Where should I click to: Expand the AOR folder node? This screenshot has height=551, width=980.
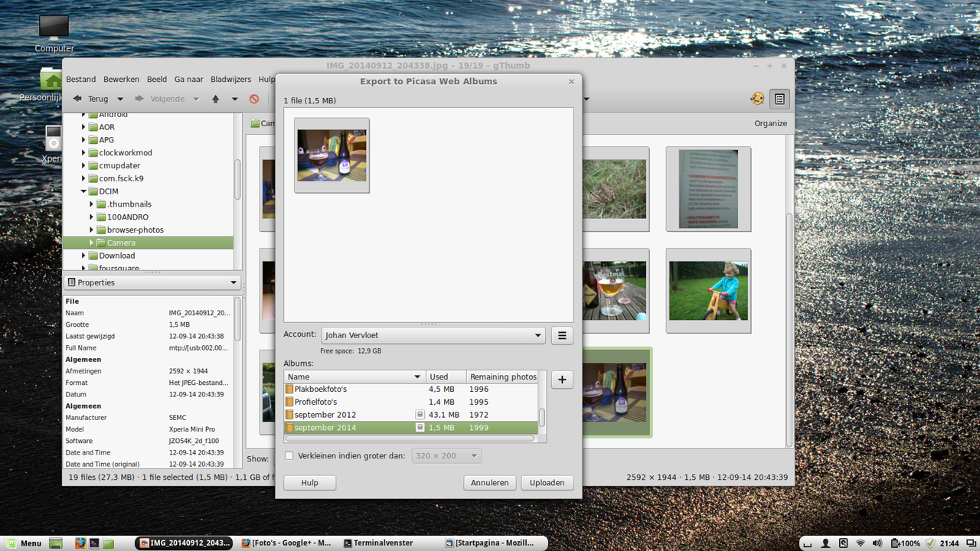tap(83, 127)
